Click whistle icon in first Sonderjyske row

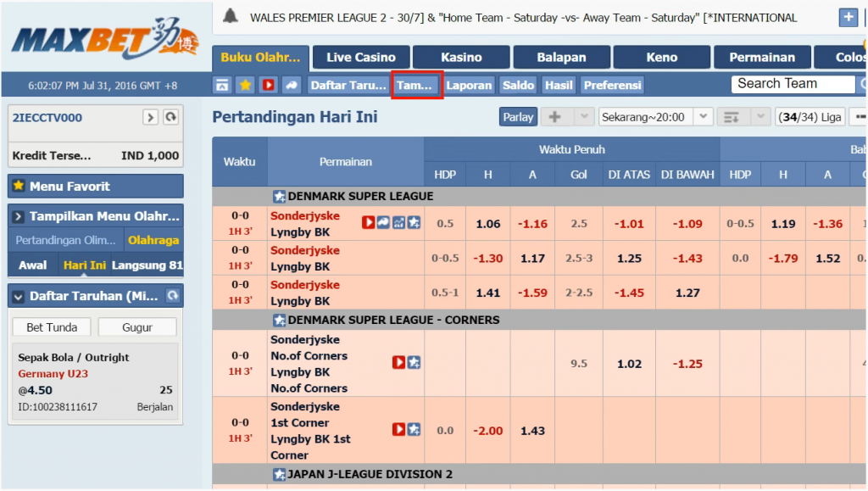click(x=383, y=222)
